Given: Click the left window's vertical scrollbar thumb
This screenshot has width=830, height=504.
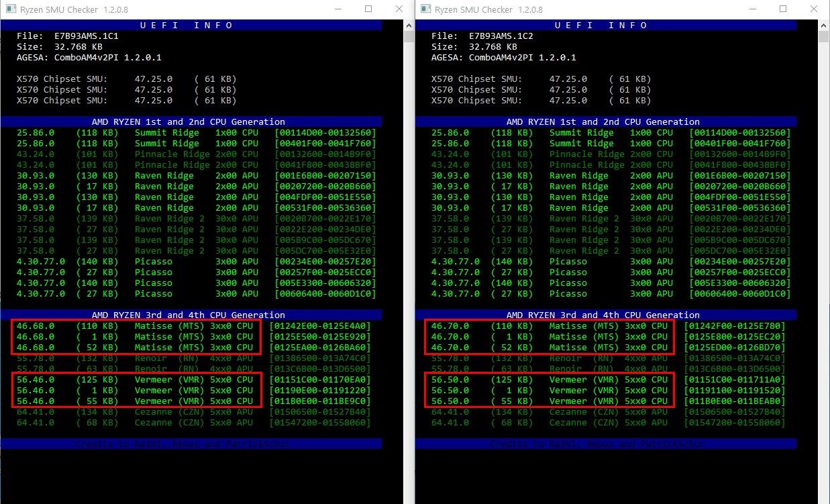Looking at the screenshot, I should click(x=409, y=36).
